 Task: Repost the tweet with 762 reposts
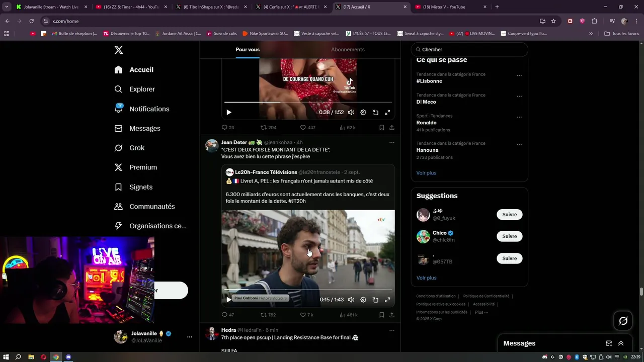pyautogui.click(x=268, y=315)
